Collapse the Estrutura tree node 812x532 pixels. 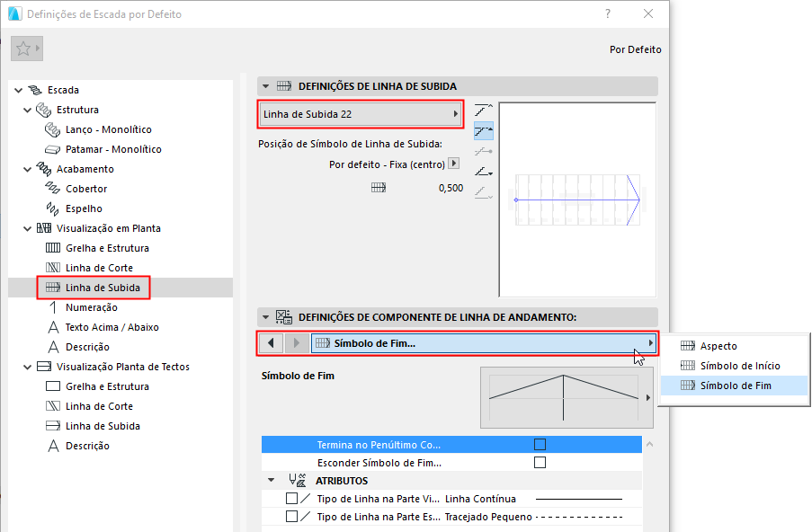[x=28, y=110]
